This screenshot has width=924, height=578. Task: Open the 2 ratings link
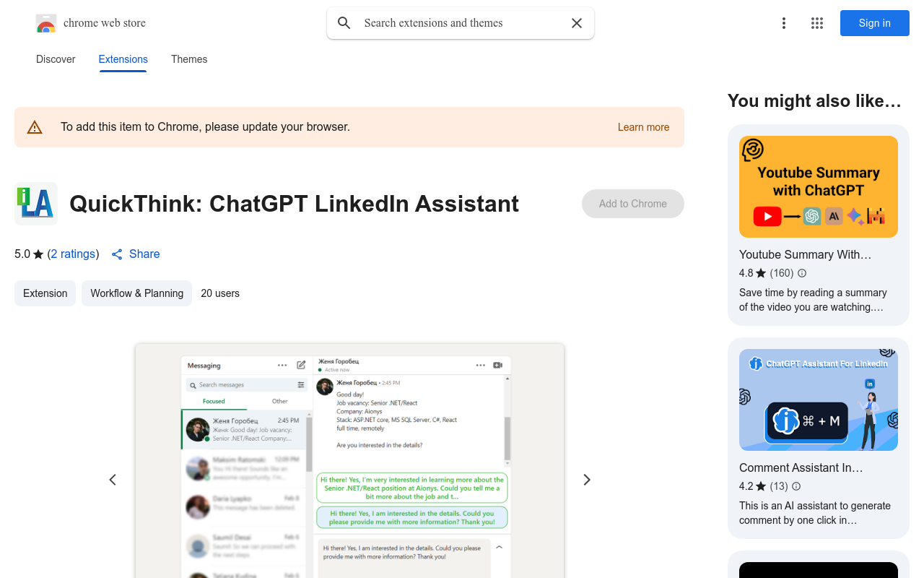tap(74, 254)
